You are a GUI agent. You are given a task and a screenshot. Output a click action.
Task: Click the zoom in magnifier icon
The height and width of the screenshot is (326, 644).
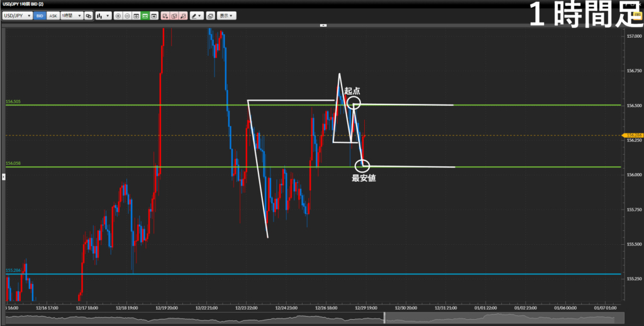118,16
